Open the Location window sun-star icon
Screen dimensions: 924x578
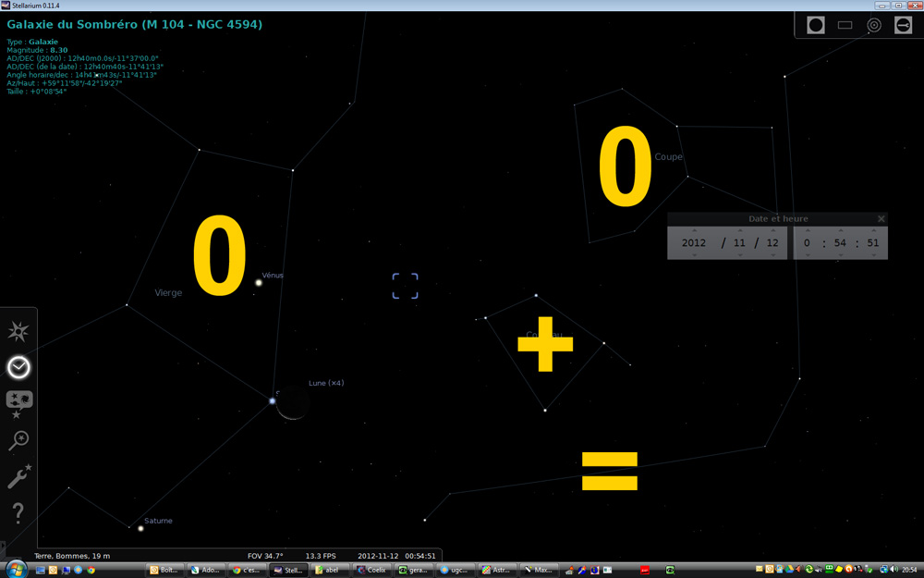click(18, 331)
